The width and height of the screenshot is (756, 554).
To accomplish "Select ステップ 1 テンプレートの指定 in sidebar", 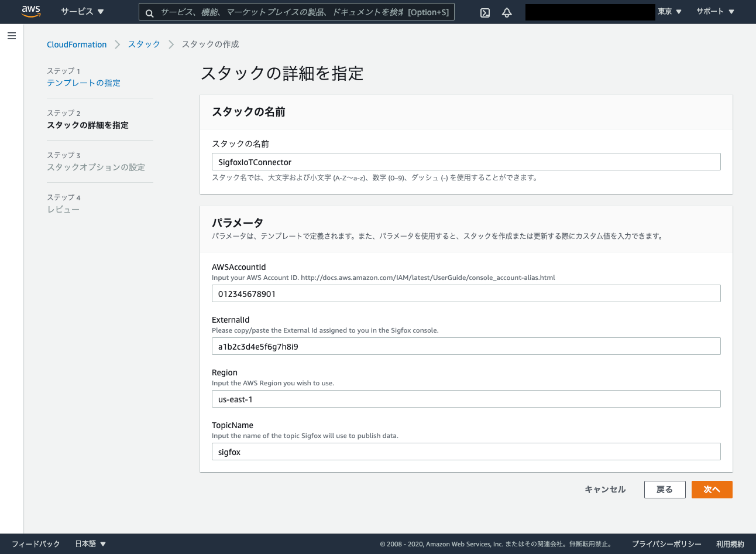I will click(84, 83).
